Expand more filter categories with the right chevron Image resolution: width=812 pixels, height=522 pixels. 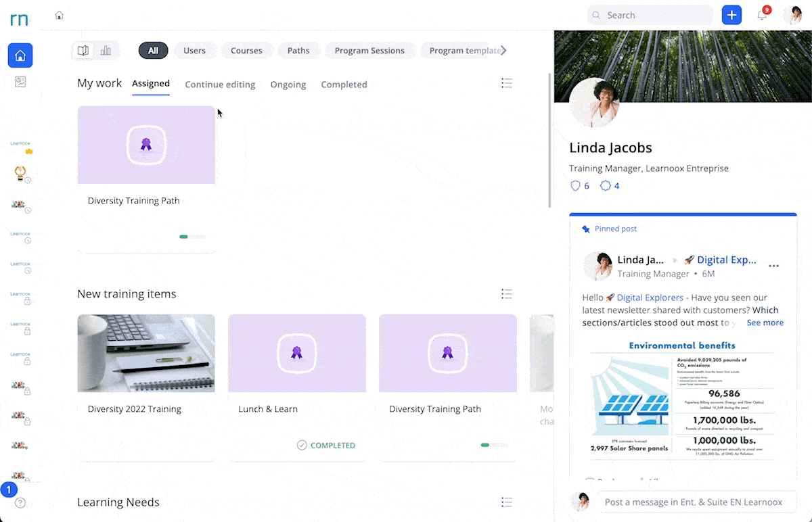coord(503,50)
